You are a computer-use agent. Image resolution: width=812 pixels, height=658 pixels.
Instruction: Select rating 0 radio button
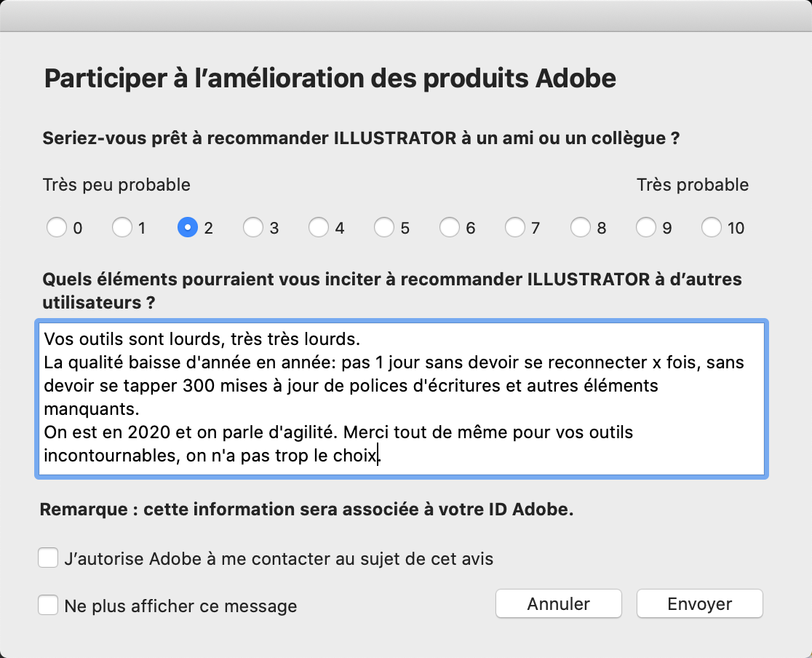pos(57,227)
